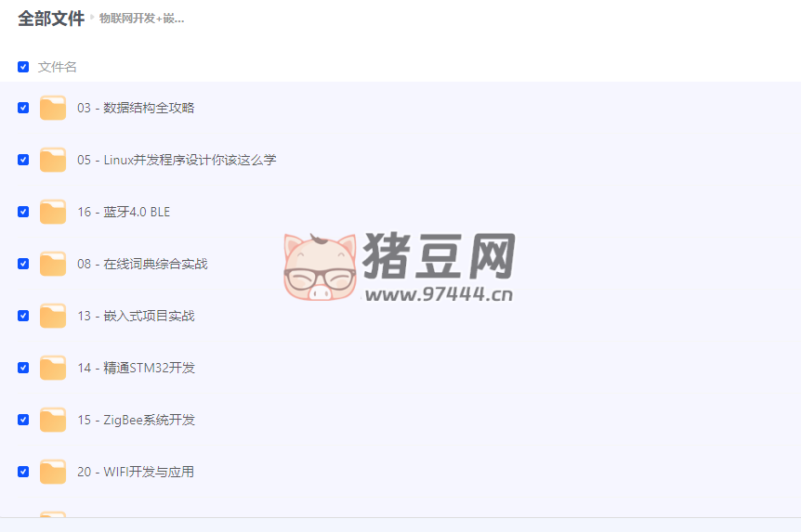
Task: Click the 物联网开发+嵌... breadcrumb item
Action: 141,19
